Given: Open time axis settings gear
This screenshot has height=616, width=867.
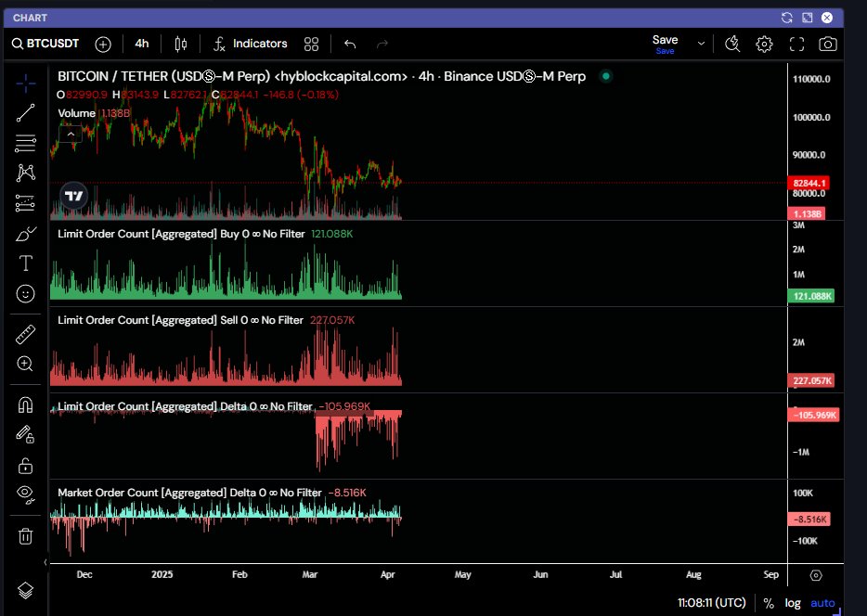Looking at the screenshot, I should pos(816,576).
